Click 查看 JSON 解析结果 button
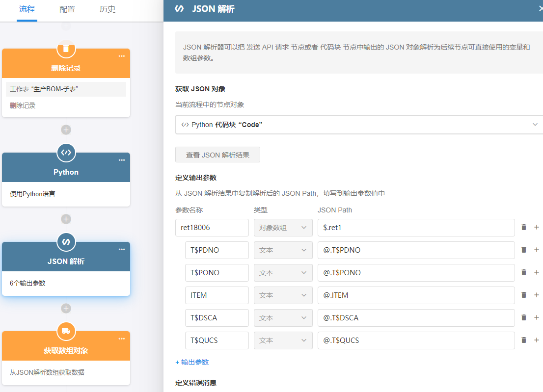Image resolution: width=543 pixels, height=392 pixels. point(217,155)
